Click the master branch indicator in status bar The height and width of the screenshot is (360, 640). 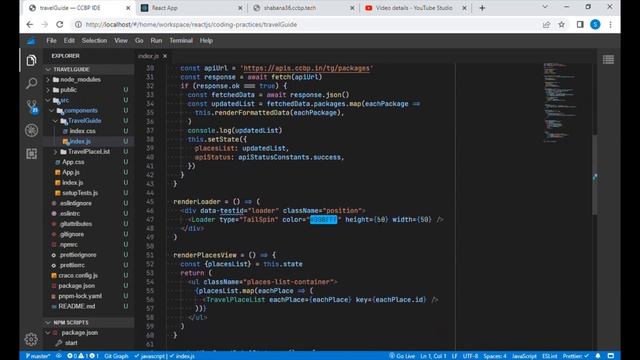coord(38,356)
